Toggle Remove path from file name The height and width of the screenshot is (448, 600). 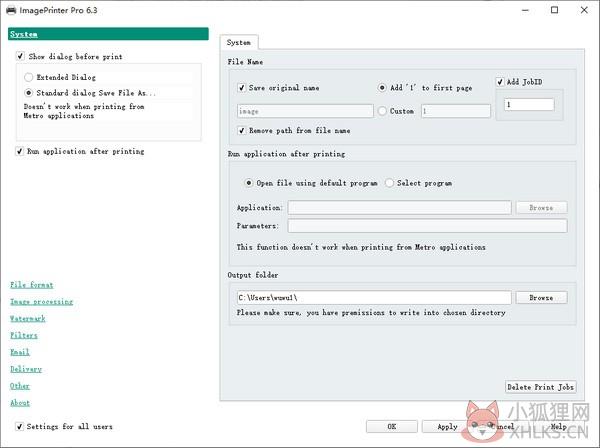pyautogui.click(x=241, y=131)
